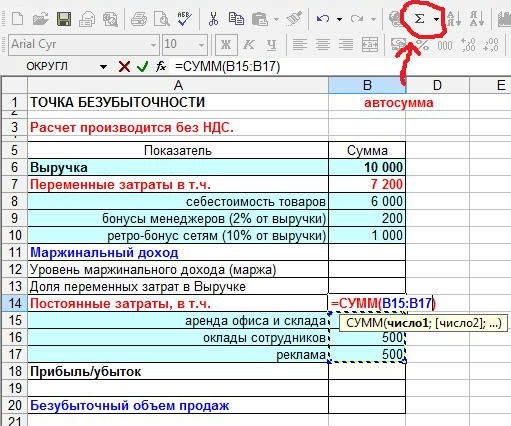The width and height of the screenshot is (511, 426).
Task: Click the Copy icon in toolbar
Action: coord(236,19)
